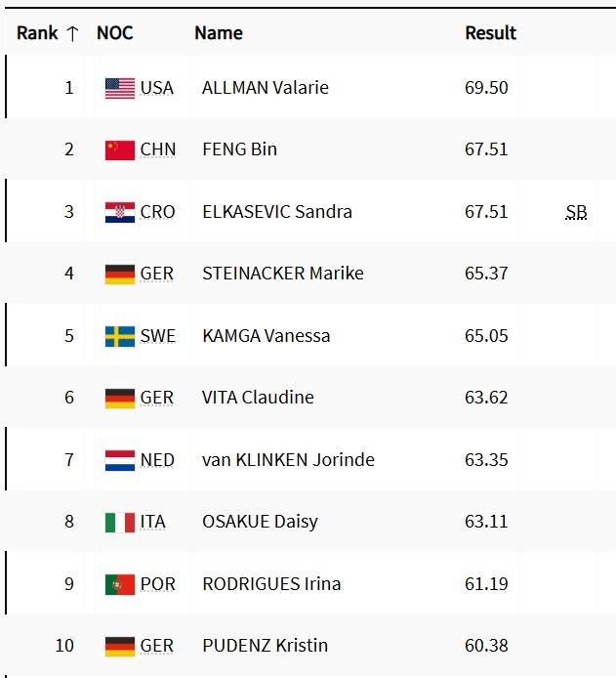Sort table by Rank column arrow
This screenshot has height=678, width=616.
(x=72, y=33)
